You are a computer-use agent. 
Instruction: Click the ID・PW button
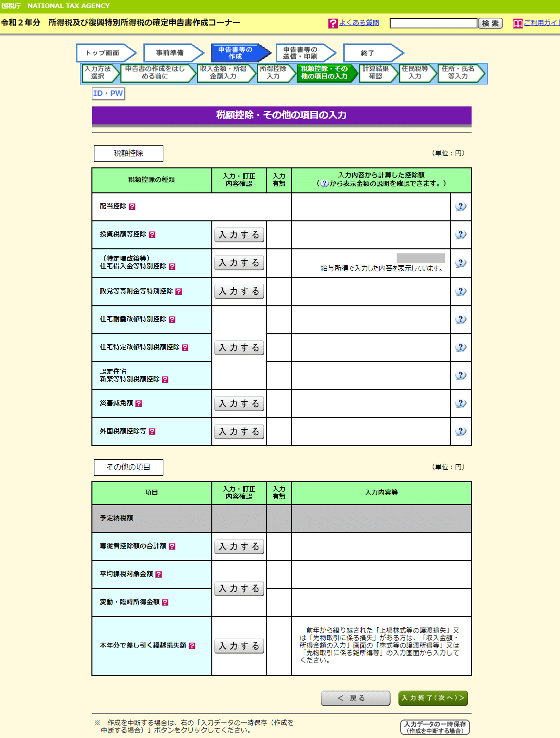tap(108, 93)
